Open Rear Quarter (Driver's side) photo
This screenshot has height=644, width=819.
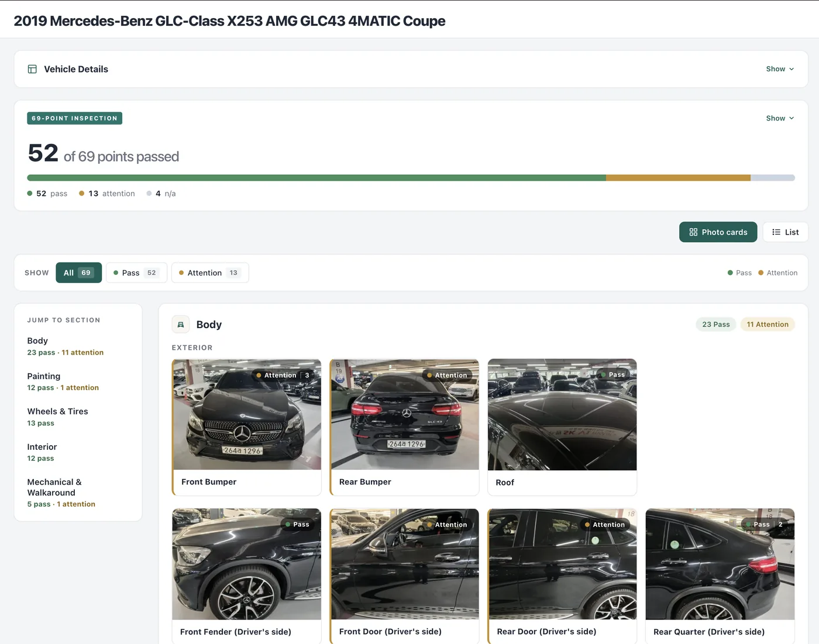point(720,576)
